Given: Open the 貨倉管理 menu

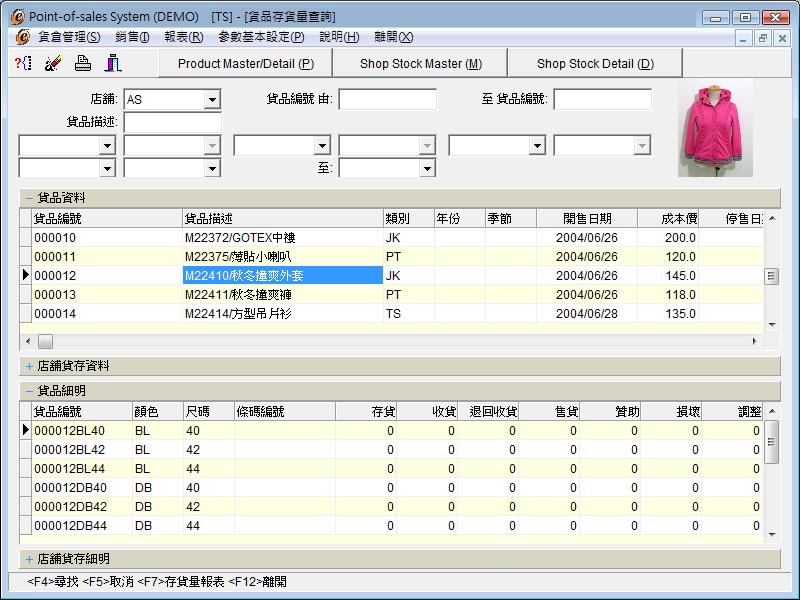Looking at the screenshot, I should pyautogui.click(x=69, y=37).
